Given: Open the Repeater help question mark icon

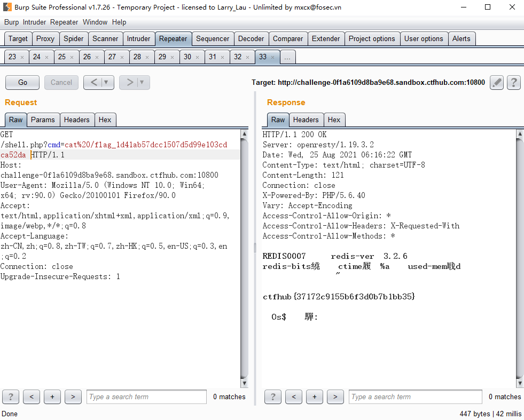Looking at the screenshot, I should 514,83.
